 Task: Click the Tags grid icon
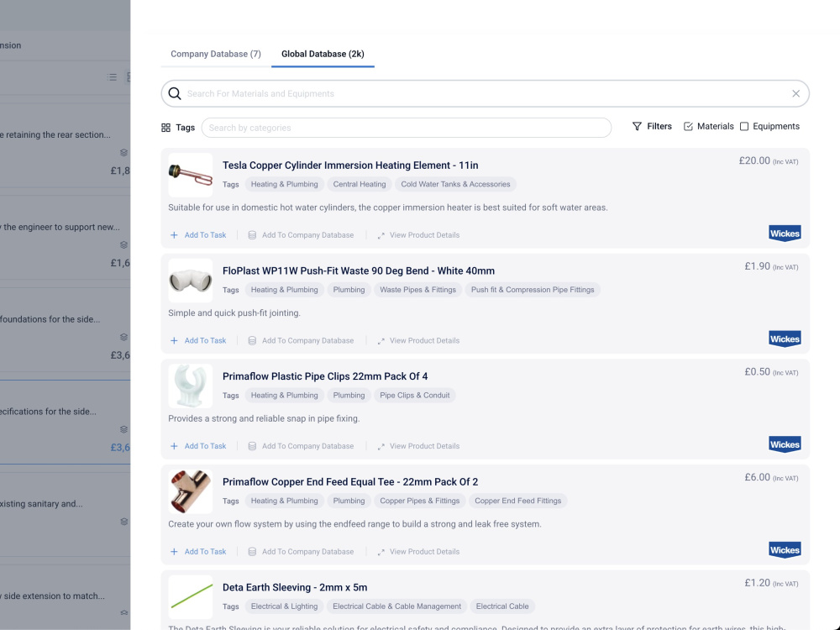[x=165, y=128]
